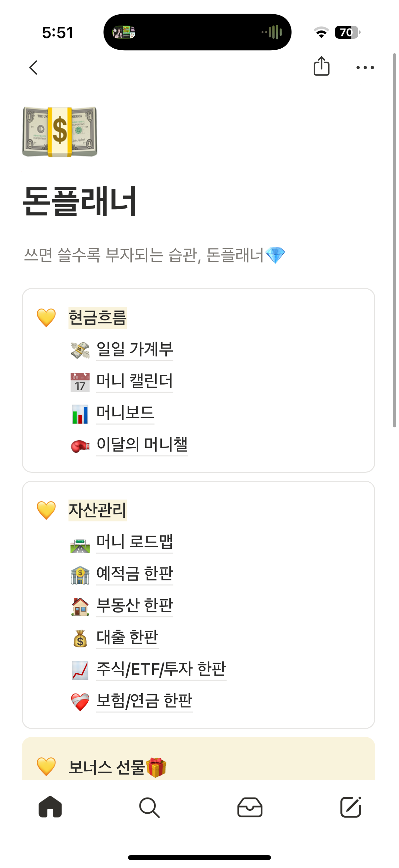The height and width of the screenshot is (868, 399).
Task: Open the share sheet icon
Action: point(321,67)
